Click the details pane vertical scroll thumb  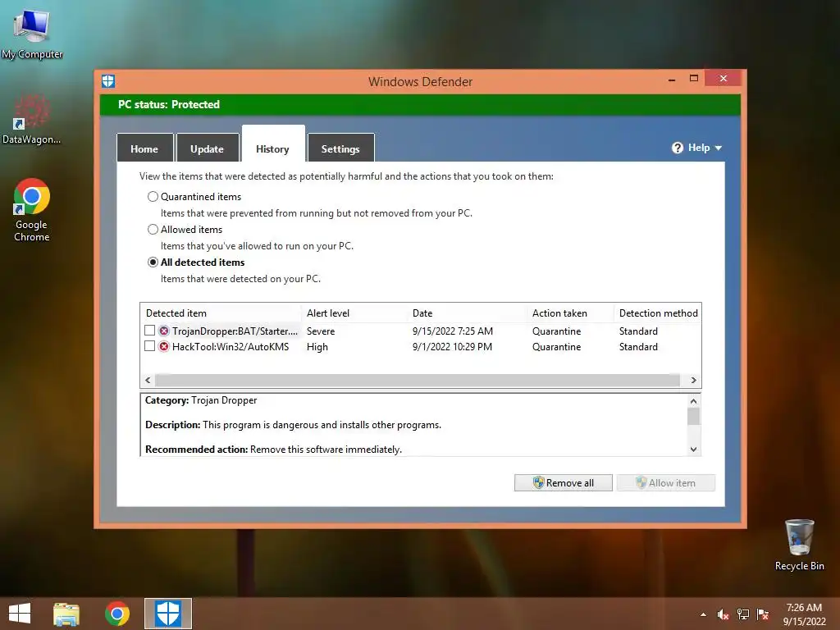pos(694,416)
